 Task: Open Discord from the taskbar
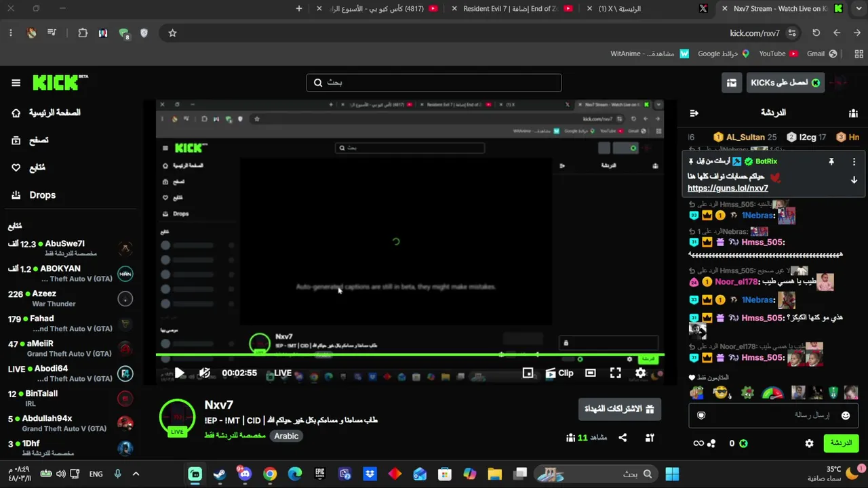pos(244,474)
